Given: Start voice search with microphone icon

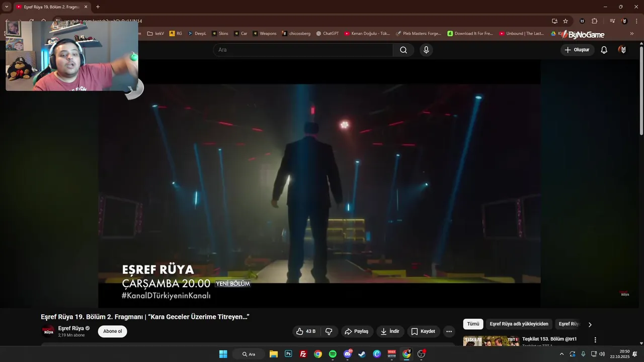Looking at the screenshot, I should coord(426,50).
